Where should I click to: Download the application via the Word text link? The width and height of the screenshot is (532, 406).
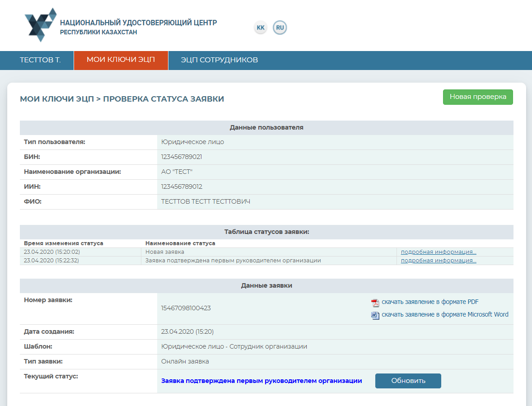point(444,315)
